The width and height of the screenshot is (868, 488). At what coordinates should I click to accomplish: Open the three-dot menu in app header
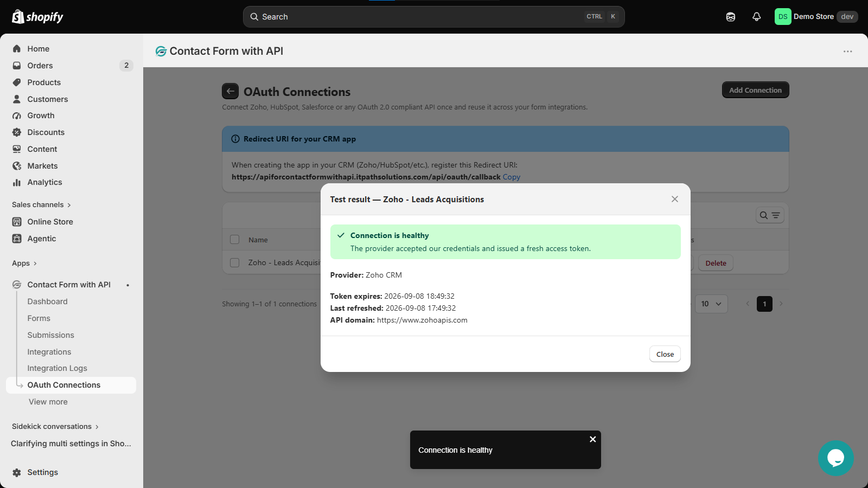pyautogui.click(x=847, y=51)
